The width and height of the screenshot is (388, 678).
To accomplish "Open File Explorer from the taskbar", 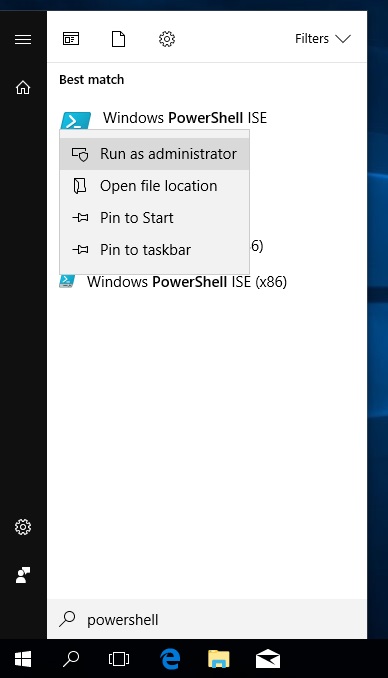I will (218, 659).
